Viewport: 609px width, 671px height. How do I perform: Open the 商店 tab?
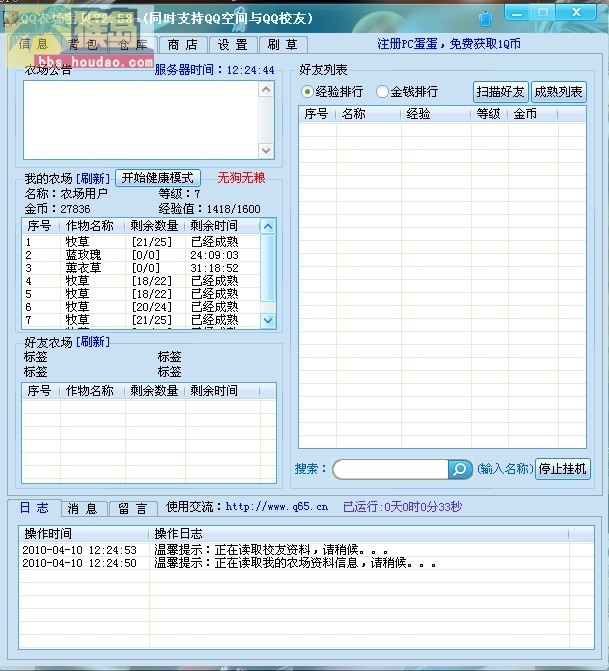[183, 45]
